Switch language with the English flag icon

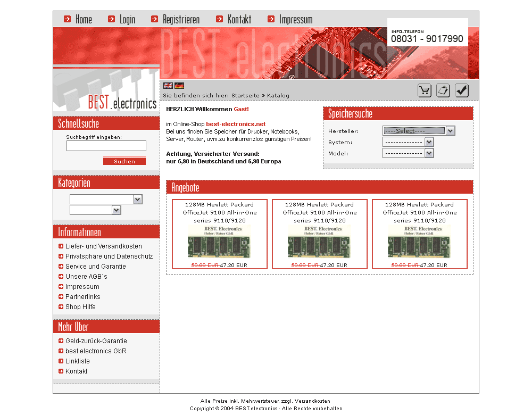(168, 86)
